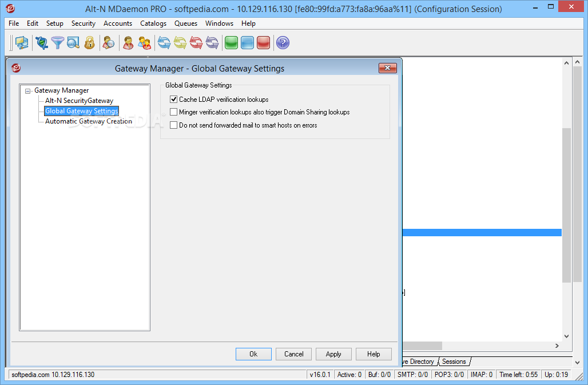Click the Help button in the dialog
The height and width of the screenshot is (385, 588).
click(374, 354)
